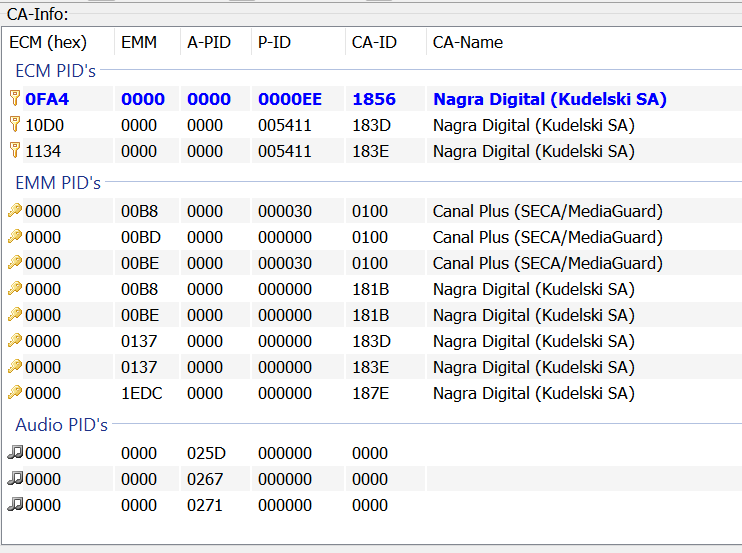742x553 pixels.
Task: Click A-PID value 0267
Action: click(x=205, y=479)
